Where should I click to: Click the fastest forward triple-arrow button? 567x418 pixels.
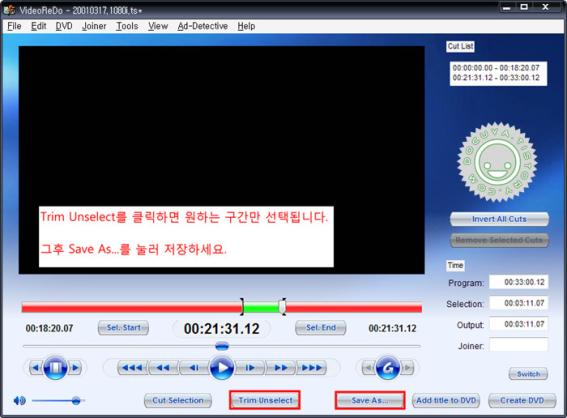311,368
